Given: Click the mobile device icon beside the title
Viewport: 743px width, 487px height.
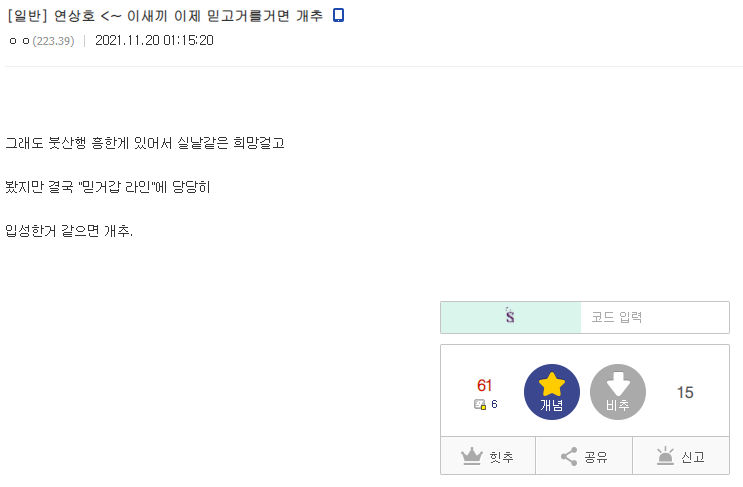Looking at the screenshot, I should tap(338, 15).
